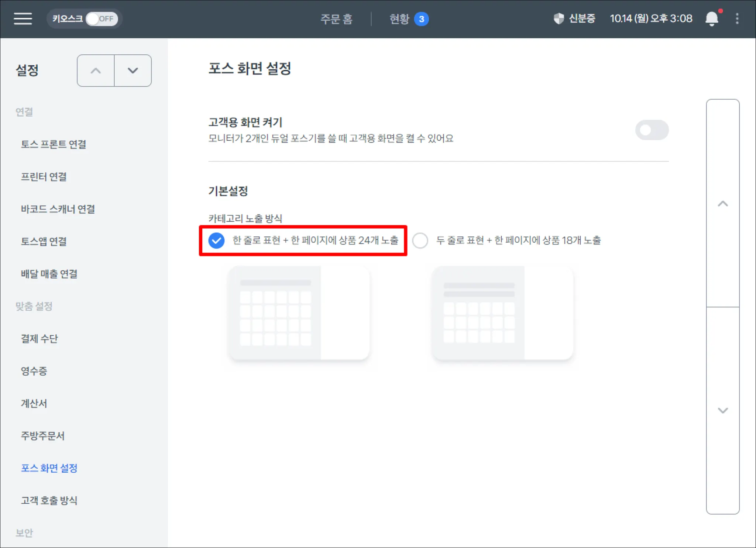Open 프린터 연결 settings
This screenshot has height=548, width=756.
pos(44,177)
